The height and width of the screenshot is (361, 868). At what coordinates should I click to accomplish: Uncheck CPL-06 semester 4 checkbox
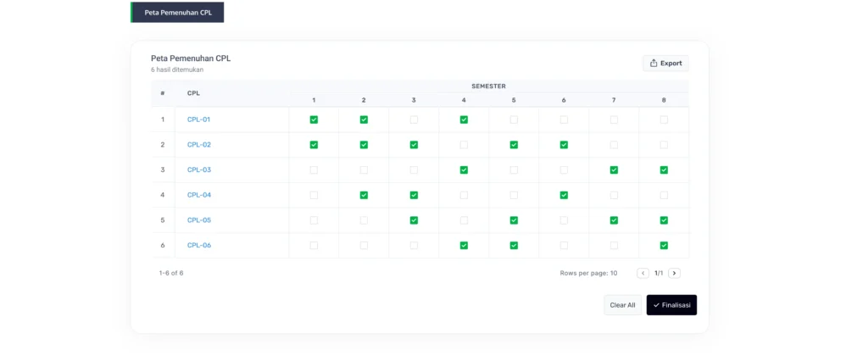pos(464,245)
